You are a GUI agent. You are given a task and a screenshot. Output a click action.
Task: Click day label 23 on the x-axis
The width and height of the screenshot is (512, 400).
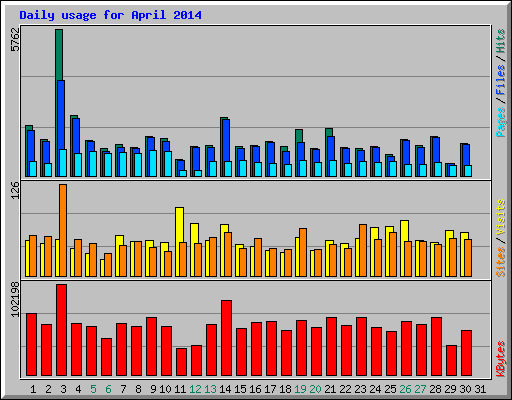click(x=360, y=389)
